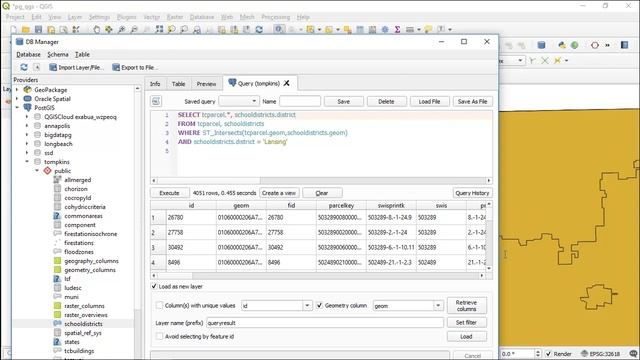Enable Avoid selecting by feature id checkbox
The image size is (640, 360).
coord(159,336)
